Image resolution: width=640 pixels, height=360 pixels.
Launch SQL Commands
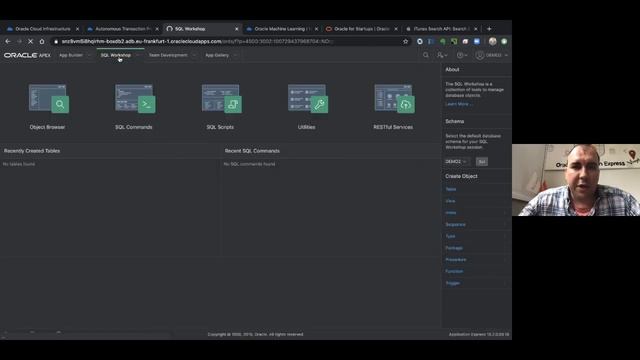(134, 107)
